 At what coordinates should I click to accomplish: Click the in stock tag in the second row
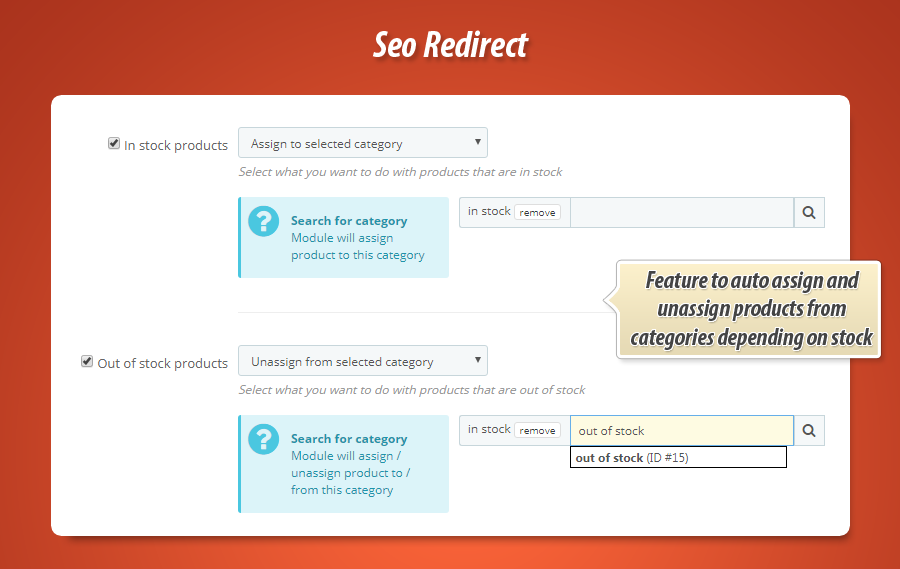(x=489, y=430)
